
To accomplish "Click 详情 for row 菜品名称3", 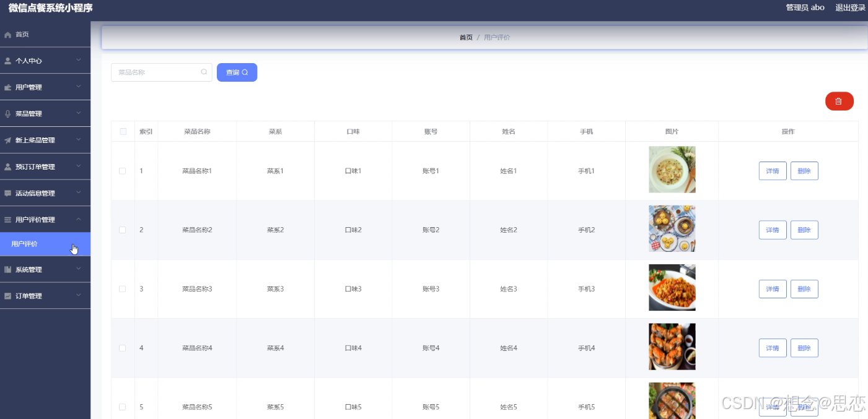I will pyautogui.click(x=773, y=289).
